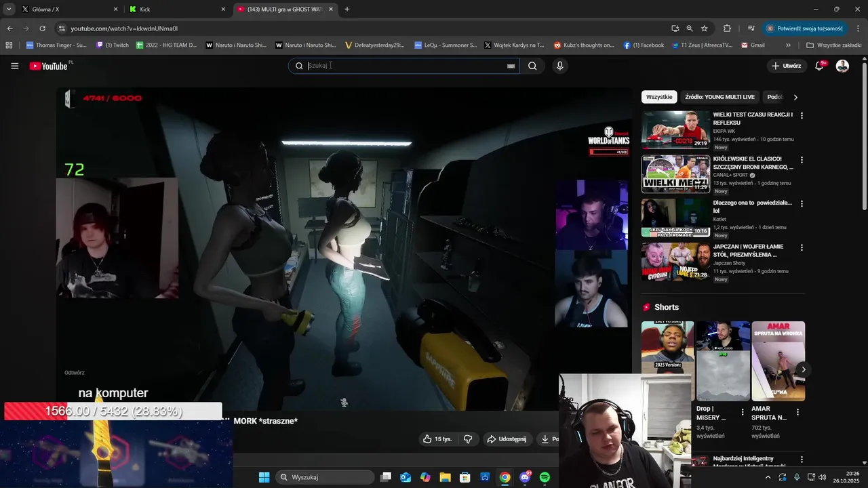Show more related-video filter chips
Viewport: 868px width, 488px height.
tap(795, 97)
